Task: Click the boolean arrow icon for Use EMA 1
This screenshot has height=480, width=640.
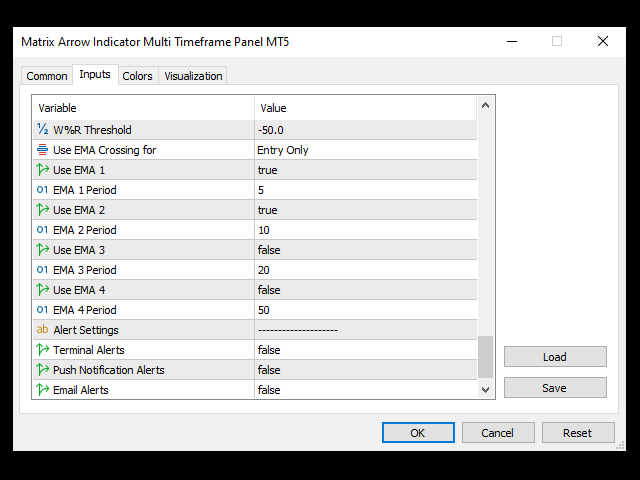Action: click(x=42, y=169)
